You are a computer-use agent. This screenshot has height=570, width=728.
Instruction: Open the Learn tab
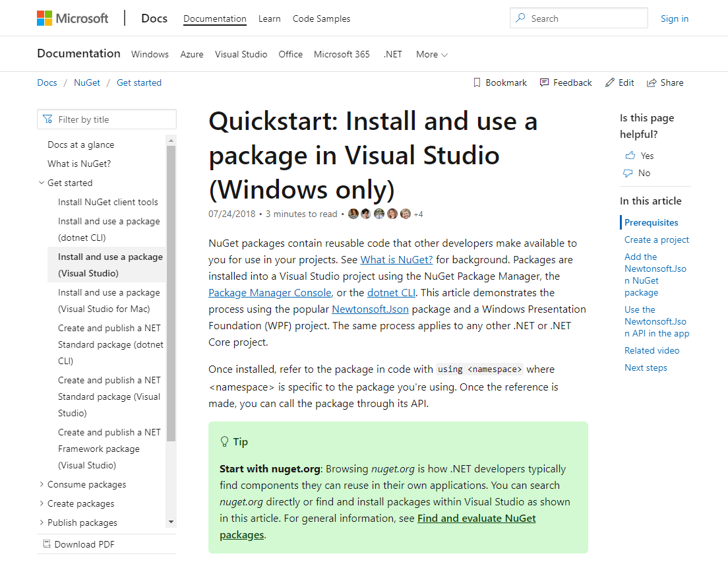click(269, 18)
